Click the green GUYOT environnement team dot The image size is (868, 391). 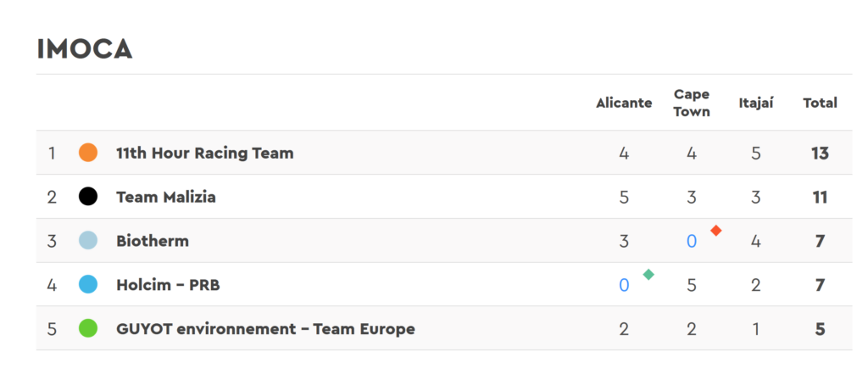pos(88,328)
